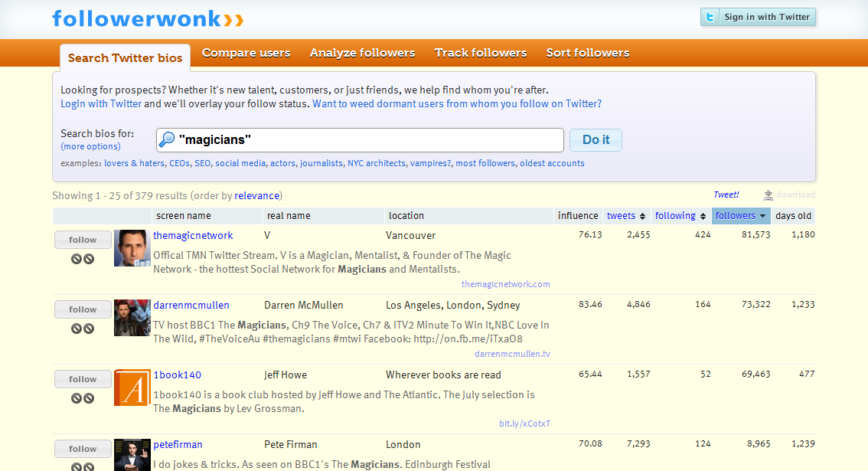Sort results by tweets column
Image resolution: width=868 pixels, height=471 pixels.
pos(626,215)
